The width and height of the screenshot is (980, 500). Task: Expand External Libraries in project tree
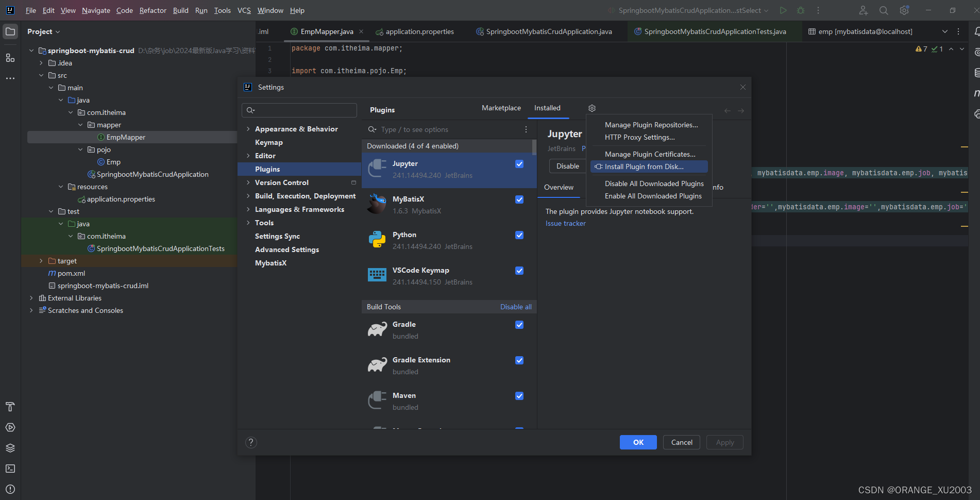tap(31, 298)
